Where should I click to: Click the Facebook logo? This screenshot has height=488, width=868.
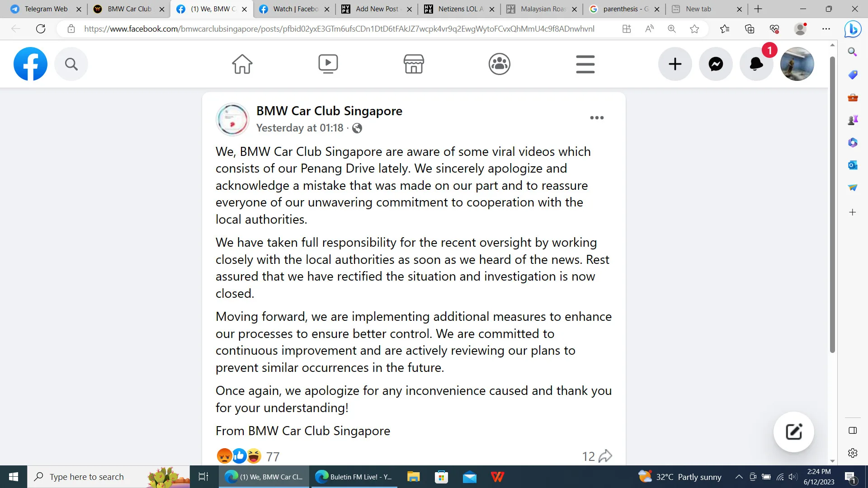pyautogui.click(x=30, y=64)
